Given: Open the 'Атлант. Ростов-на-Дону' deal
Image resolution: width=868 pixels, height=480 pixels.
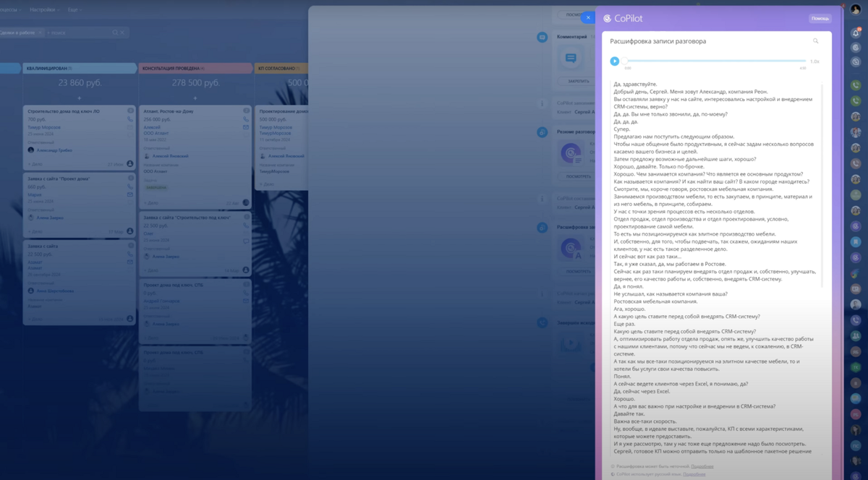Looking at the screenshot, I should (169, 111).
